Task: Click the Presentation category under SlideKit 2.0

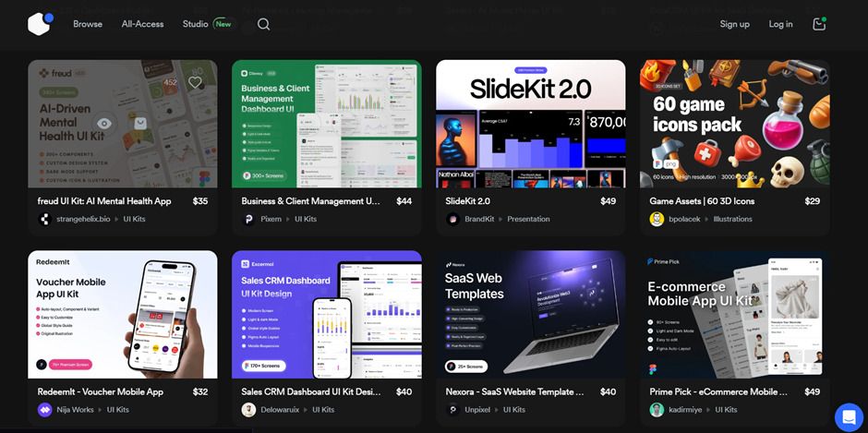Action: point(528,219)
